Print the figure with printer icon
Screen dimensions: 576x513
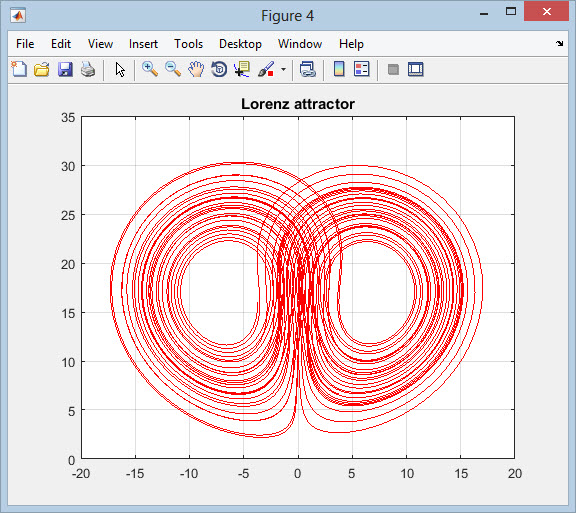(88, 69)
